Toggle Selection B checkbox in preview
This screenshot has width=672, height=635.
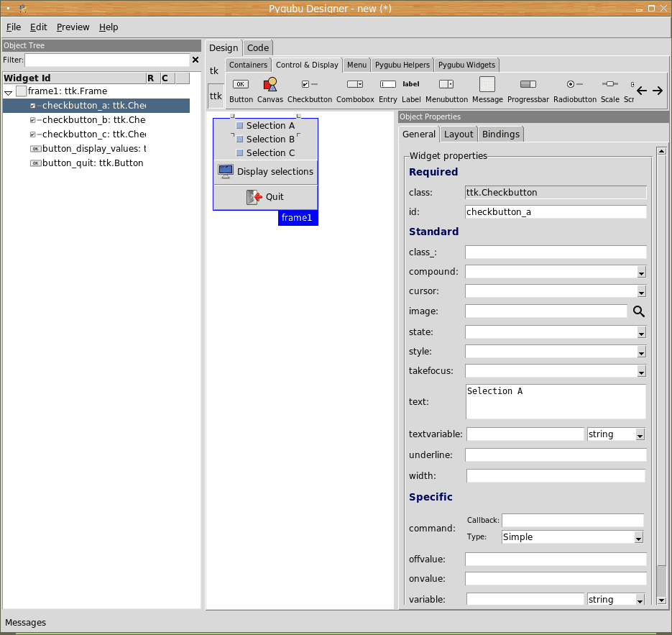coord(240,140)
